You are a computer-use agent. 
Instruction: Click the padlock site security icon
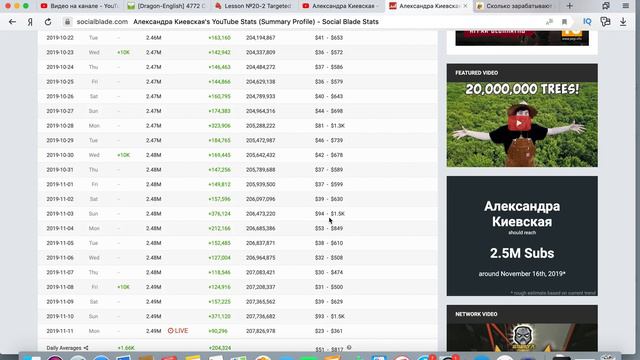(x=68, y=22)
